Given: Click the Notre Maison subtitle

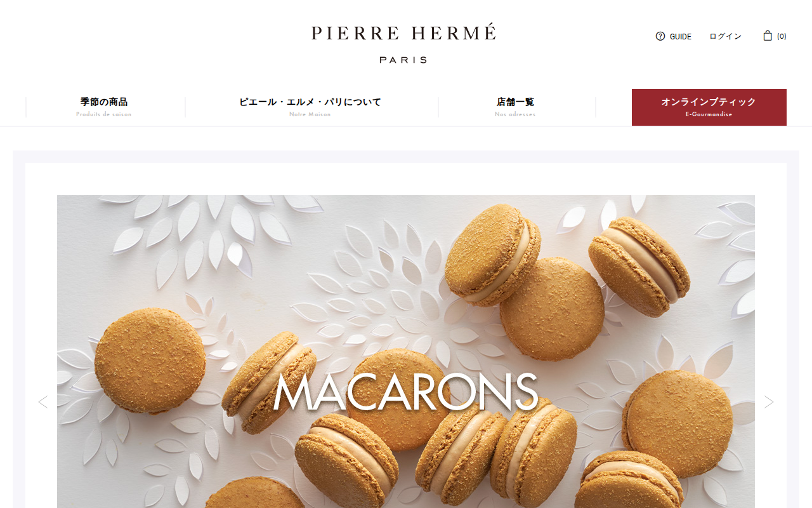Looking at the screenshot, I should pos(310,114).
